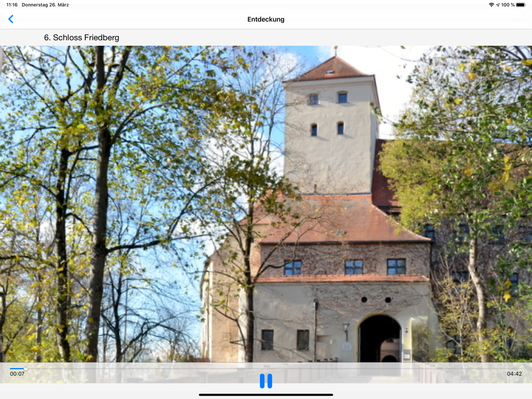The width and height of the screenshot is (532, 399).
Task: Tap the '100 %' battery percentage
Action: (508, 5)
